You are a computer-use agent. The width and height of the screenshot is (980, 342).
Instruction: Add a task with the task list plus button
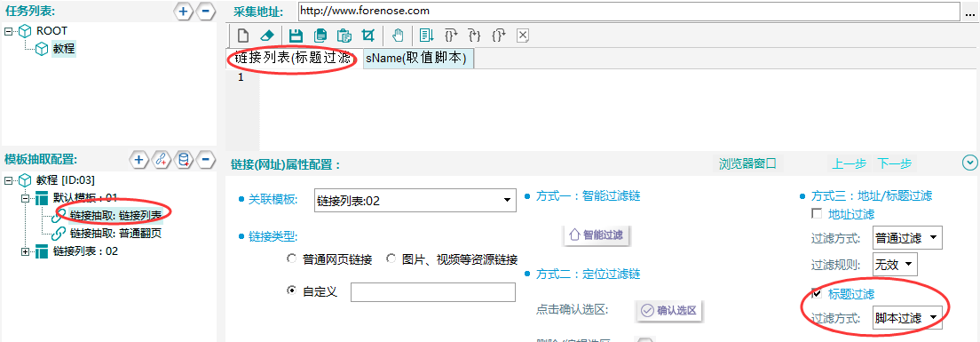tap(183, 12)
